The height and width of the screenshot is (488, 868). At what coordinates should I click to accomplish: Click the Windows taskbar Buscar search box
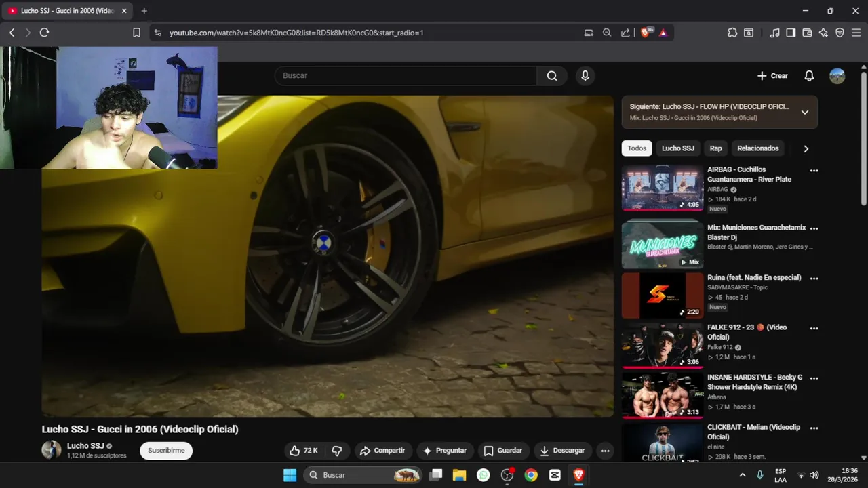pos(363,475)
